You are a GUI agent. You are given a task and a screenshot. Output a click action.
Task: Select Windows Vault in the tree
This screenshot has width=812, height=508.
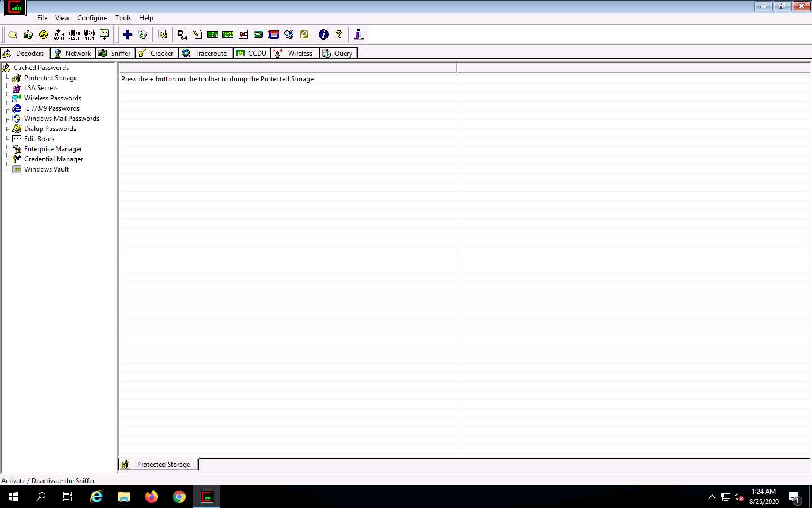click(x=46, y=169)
